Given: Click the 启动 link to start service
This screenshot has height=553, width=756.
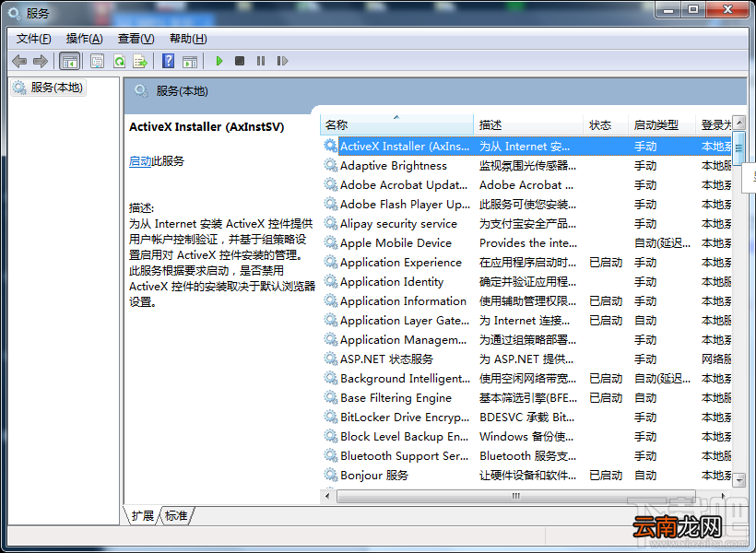Looking at the screenshot, I should click(140, 161).
